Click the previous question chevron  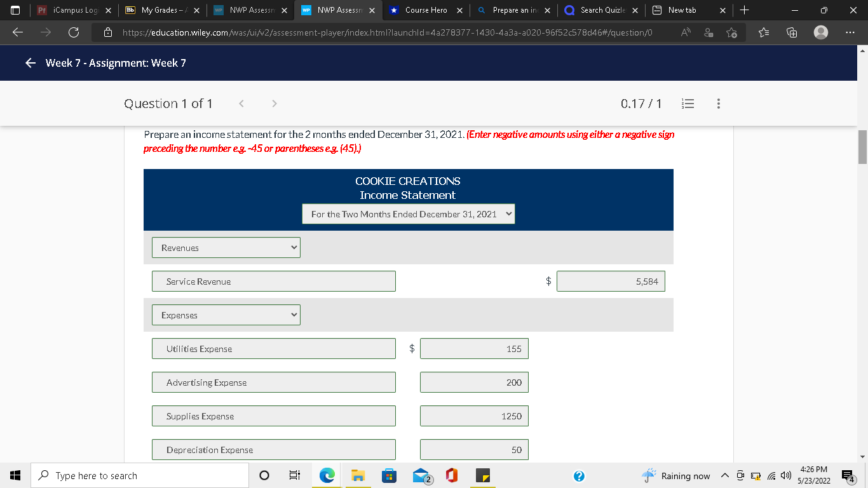tap(241, 103)
